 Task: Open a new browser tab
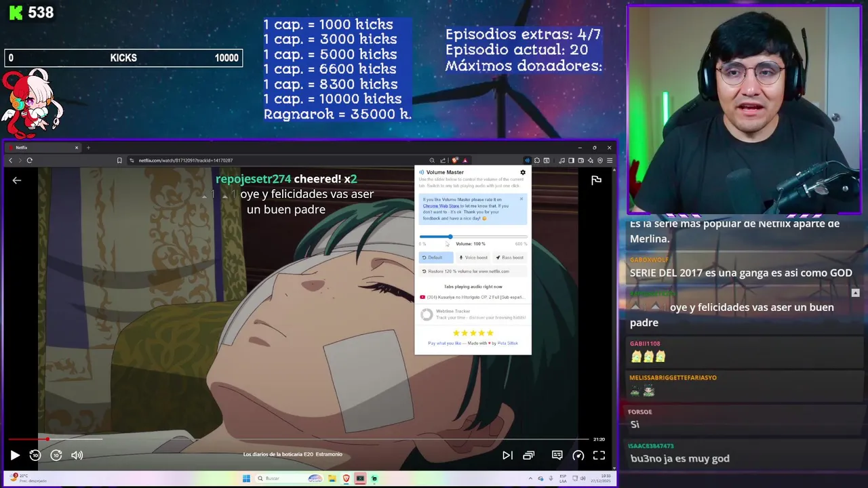click(x=88, y=147)
